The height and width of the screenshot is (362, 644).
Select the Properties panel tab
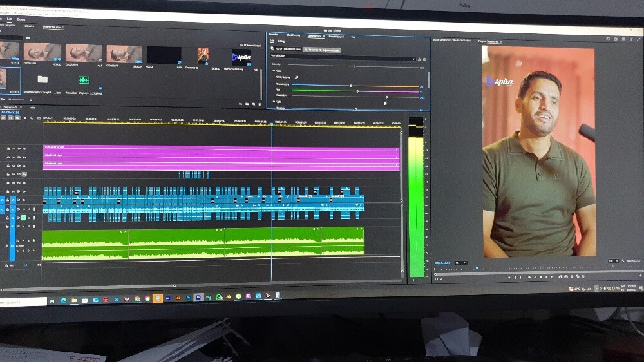click(274, 35)
